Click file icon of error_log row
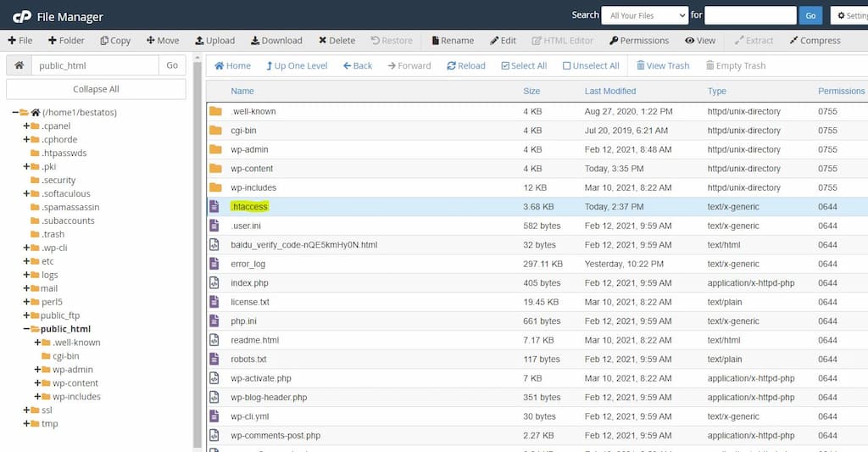This screenshot has width=868, height=452. point(214,264)
